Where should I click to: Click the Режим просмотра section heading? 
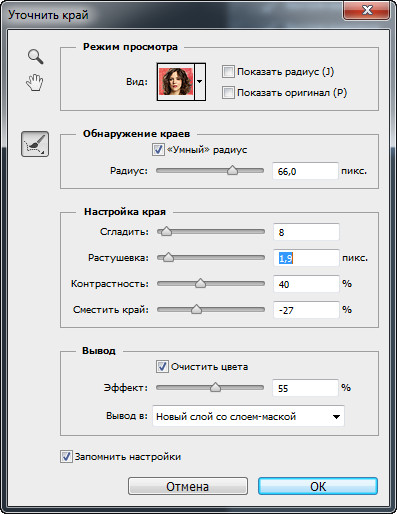pyautogui.click(x=130, y=47)
